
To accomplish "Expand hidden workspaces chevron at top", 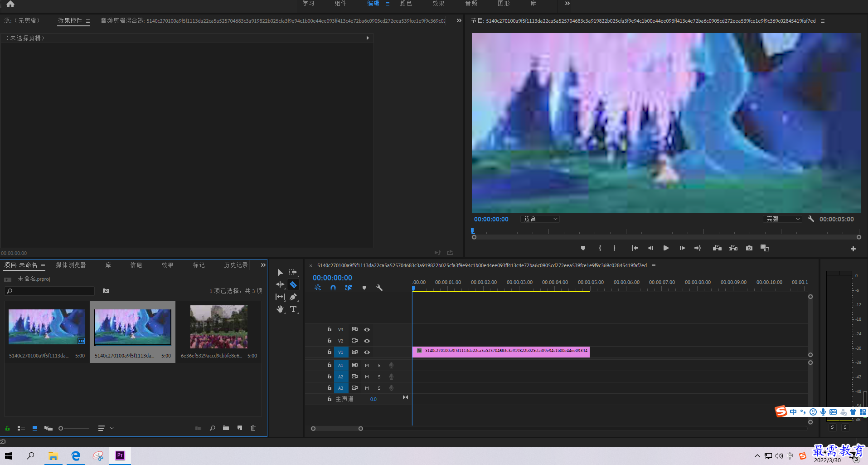I will point(567,4).
